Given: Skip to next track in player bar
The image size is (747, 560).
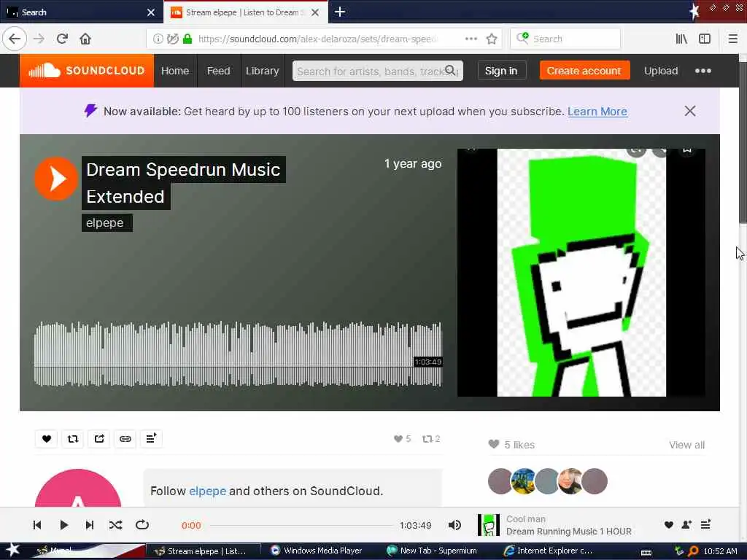Looking at the screenshot, I should (90, 525).
